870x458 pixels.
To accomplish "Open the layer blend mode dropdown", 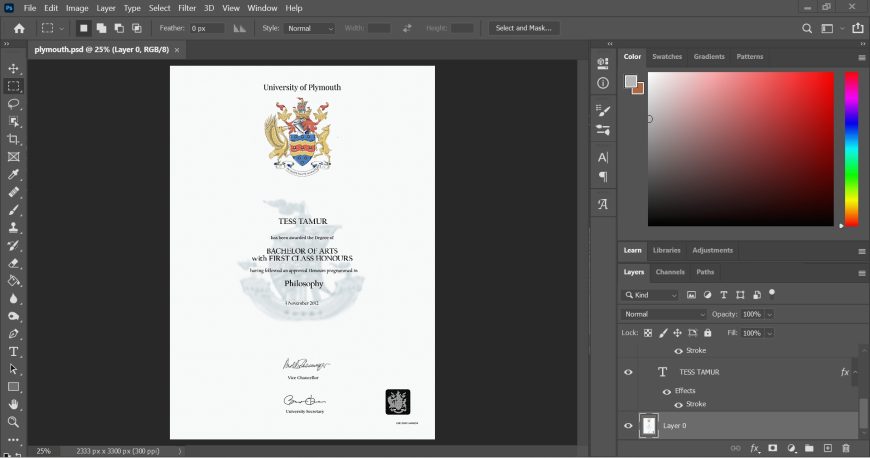I will [x=664, y=314].
